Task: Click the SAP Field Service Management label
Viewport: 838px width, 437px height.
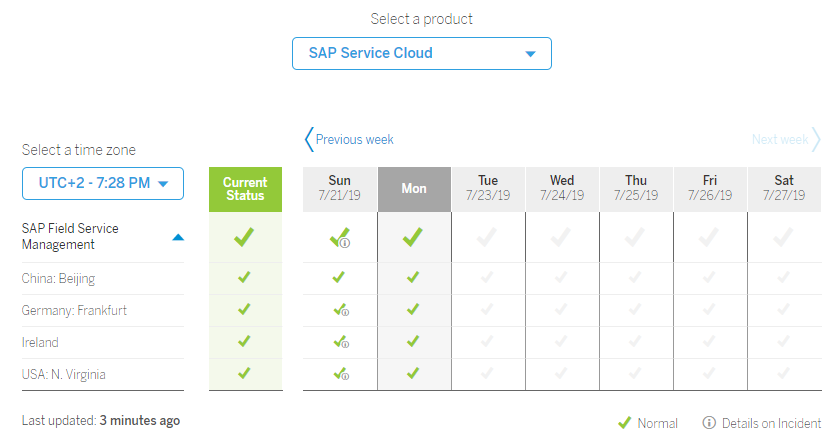Action: [70, 236]
